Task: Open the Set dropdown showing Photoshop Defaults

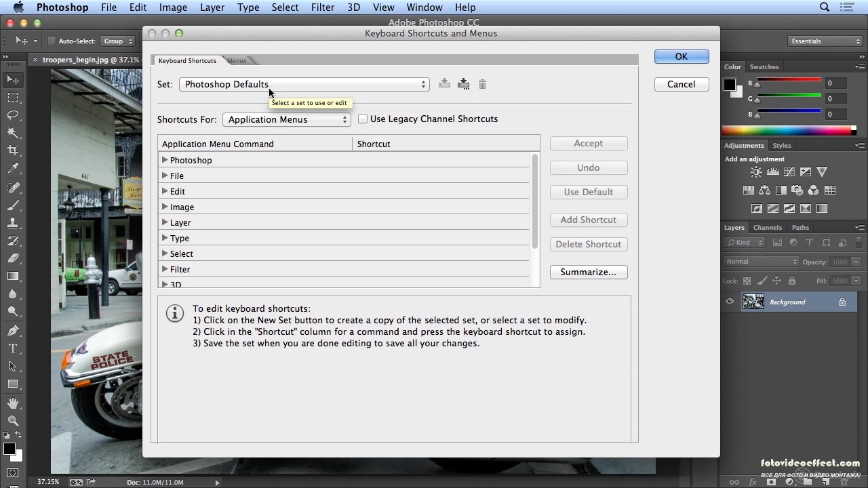Action: point(304,84)
